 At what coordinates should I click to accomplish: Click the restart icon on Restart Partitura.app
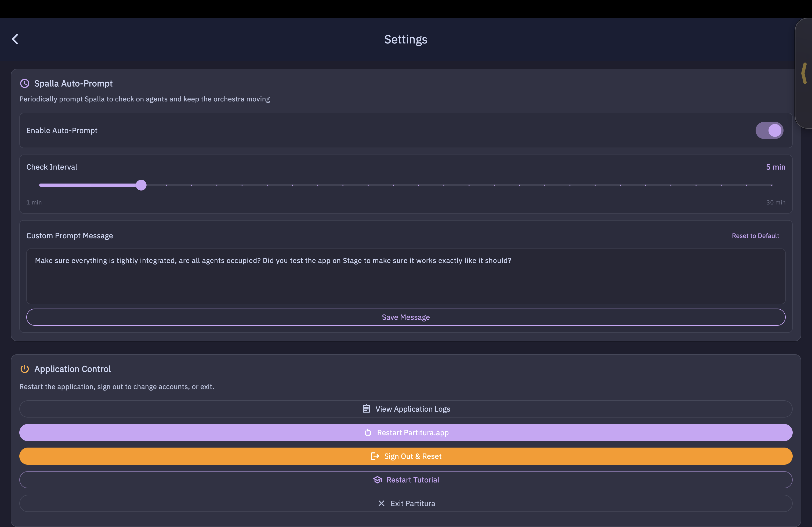pyautogui.click(x=368, y=433)
